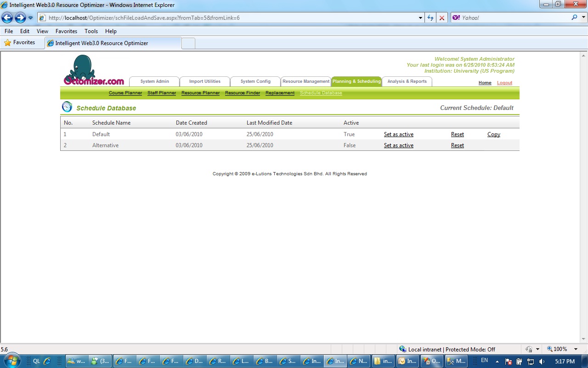Open the Resource Finder link
The width and height of the screenshot is (588, 368).
coord(243,93)
